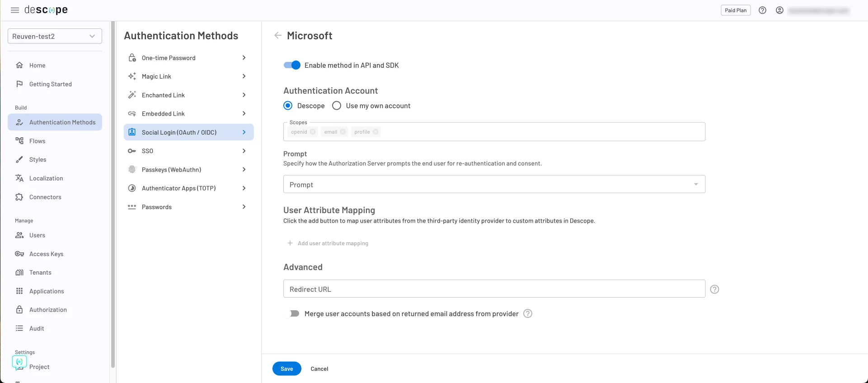Click help icon beside Merge user accounts

click(528, 313)
